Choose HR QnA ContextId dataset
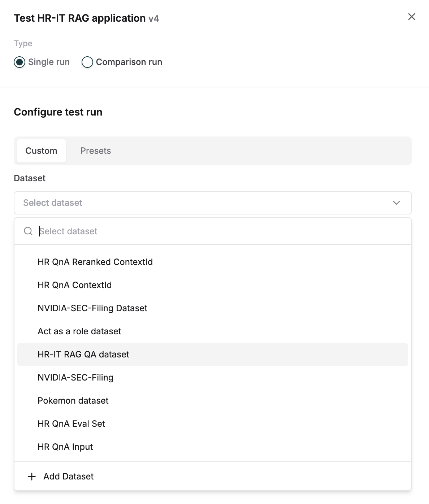This screenshot has width=429, height=504. pos(74,285)
